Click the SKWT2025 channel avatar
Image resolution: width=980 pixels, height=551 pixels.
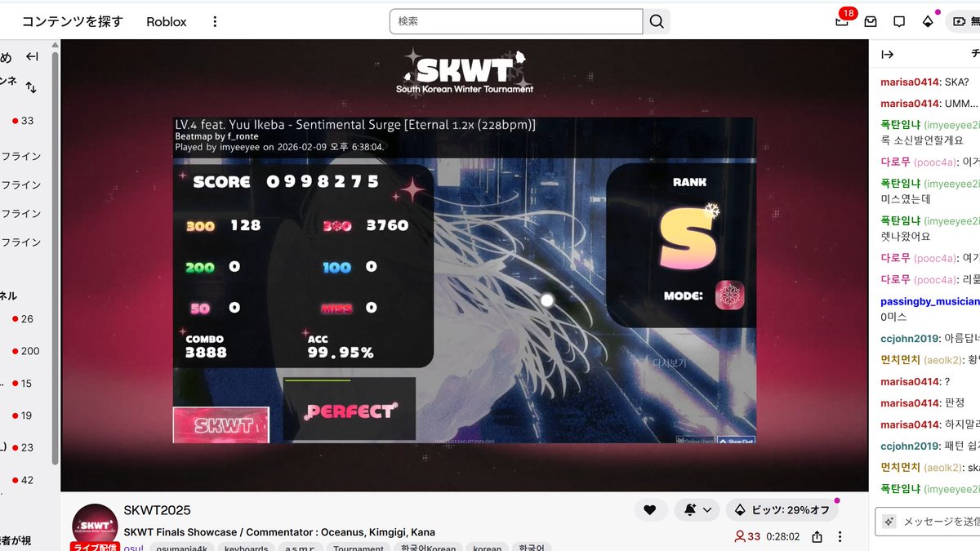point(96,525)
